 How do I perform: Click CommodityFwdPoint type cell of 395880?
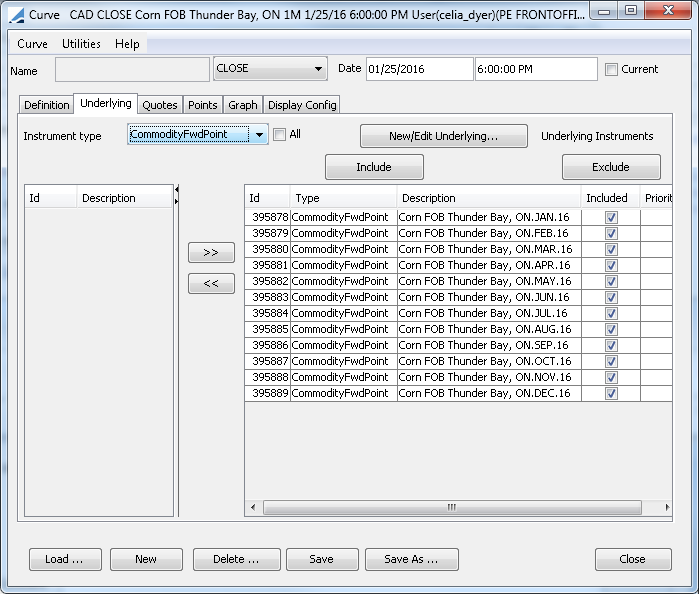click(x=343, y=249)
